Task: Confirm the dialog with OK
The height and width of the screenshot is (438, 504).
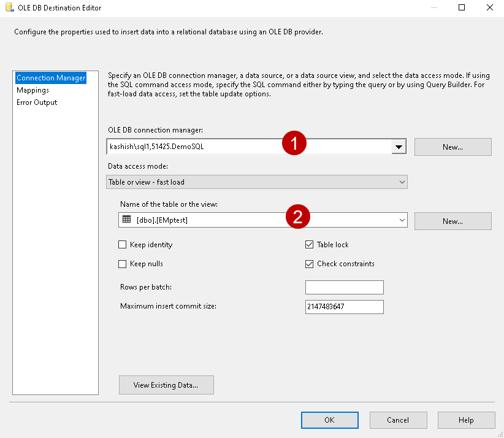Action: (329, 420)
